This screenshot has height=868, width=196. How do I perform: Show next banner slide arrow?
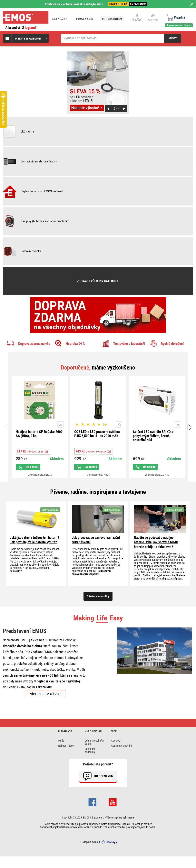coord(124,108)
